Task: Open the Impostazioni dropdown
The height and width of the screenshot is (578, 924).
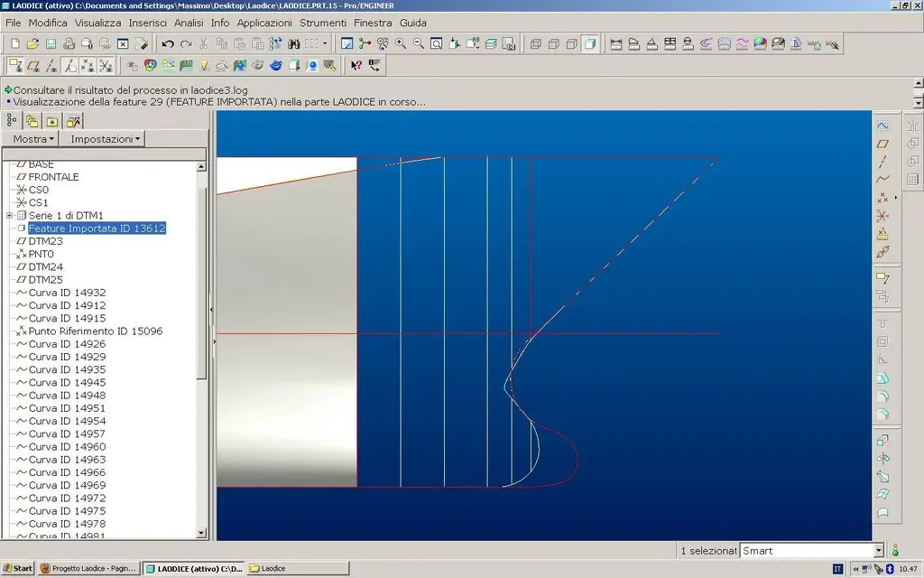Action: (106, 139)
